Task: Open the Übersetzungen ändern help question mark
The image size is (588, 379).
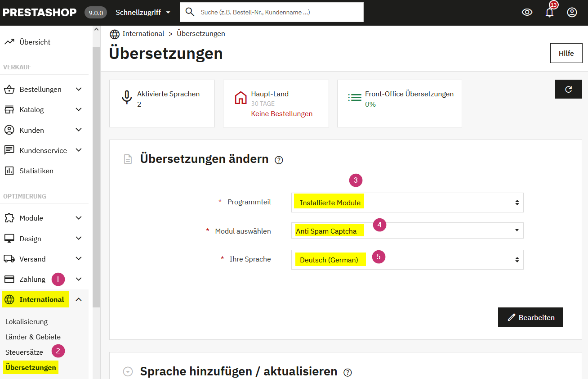Action: tap(279, 160)
